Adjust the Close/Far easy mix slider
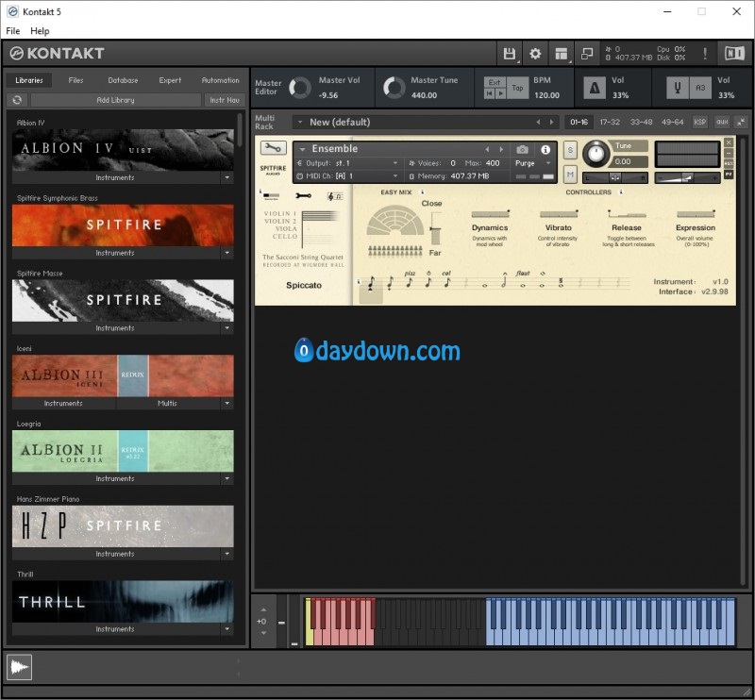Screen dimensions: 755x700 (435, 230)
